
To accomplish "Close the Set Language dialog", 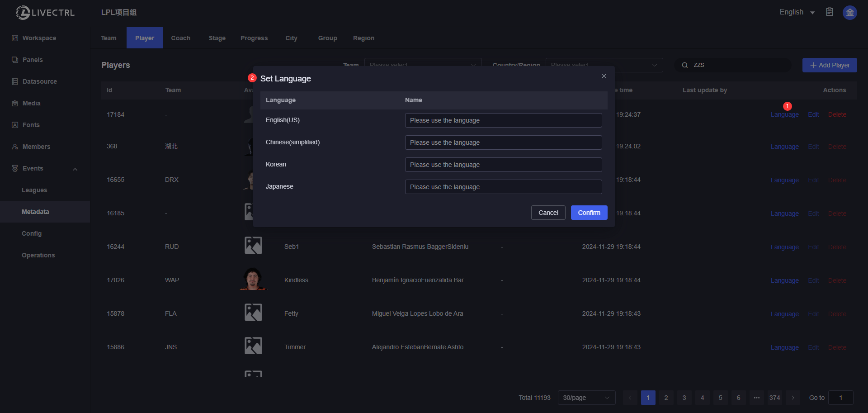I will tap(604, 76).
